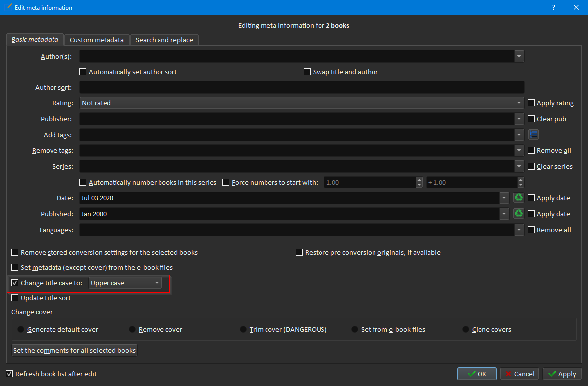Click into the Series text field
This screenshot has height=386, width=588.
click(297, 166)
